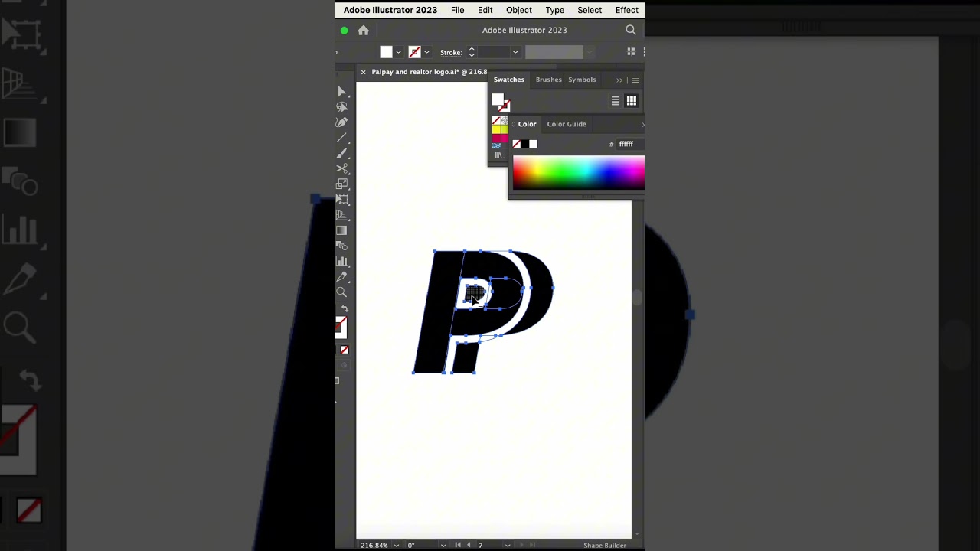Switch to the Color Guide tab
The height and width of the screenshot is (551, 980).
[567, 124]
